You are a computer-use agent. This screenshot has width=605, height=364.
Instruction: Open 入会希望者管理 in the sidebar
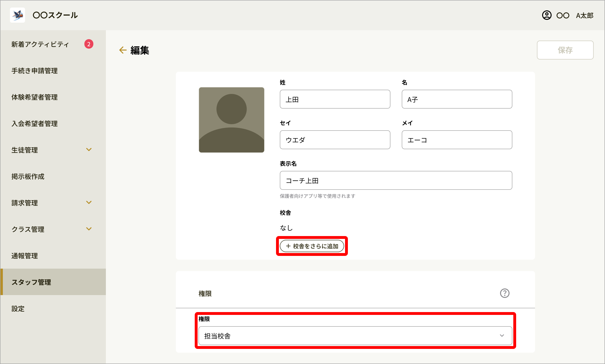(53, 123)
